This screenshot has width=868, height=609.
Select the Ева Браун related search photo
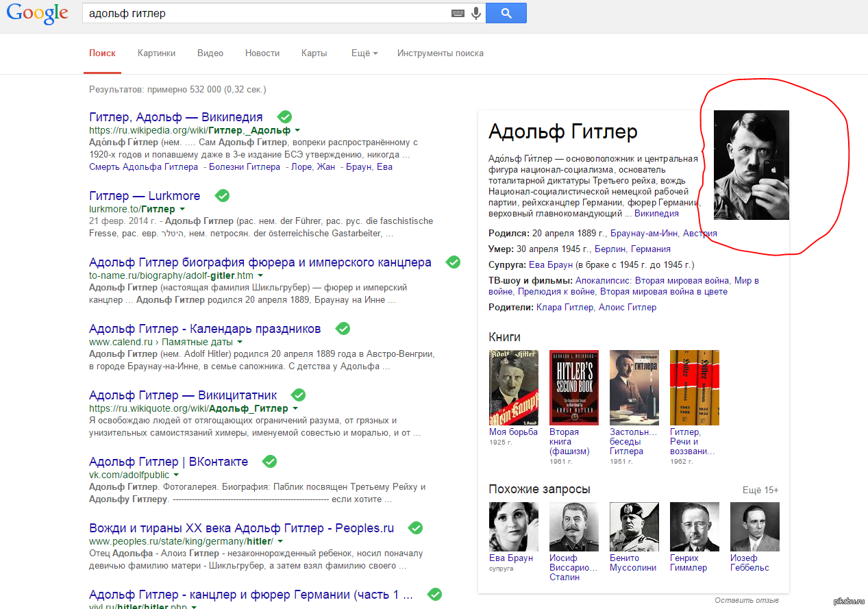[x=514, y=527]
